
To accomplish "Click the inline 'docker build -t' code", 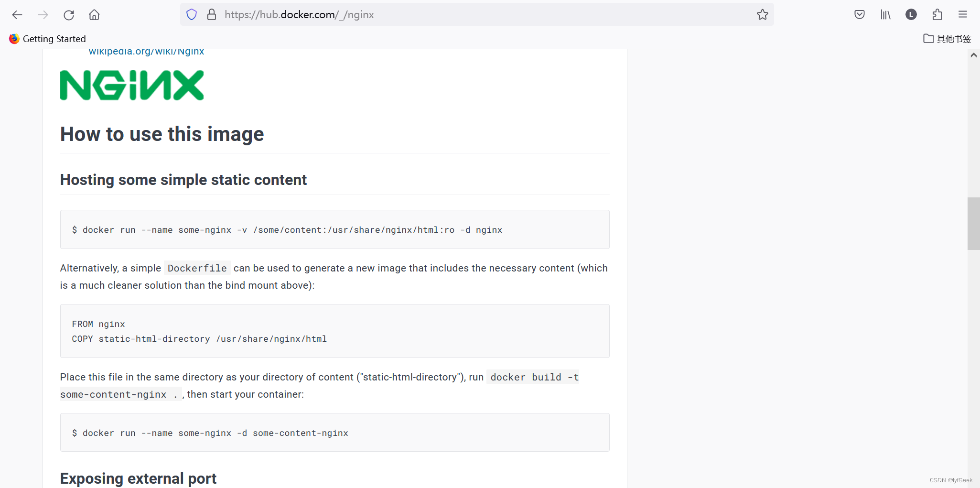I will coord(533,377).
